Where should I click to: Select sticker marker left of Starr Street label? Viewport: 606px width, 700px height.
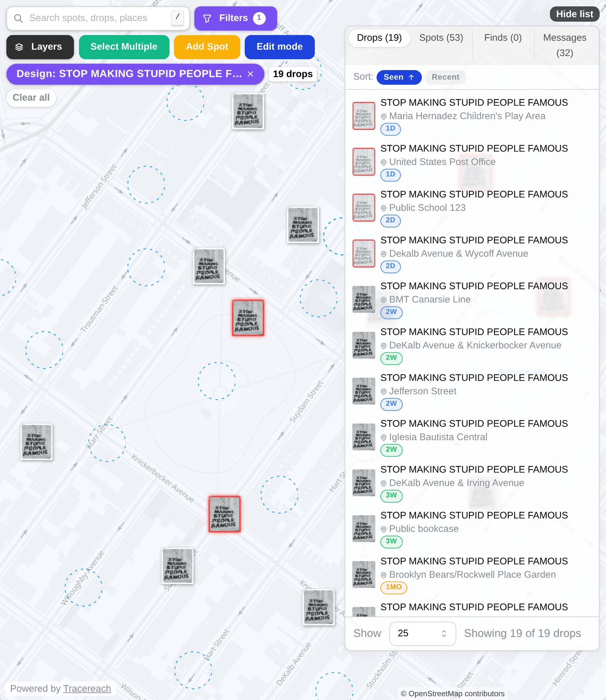(x=36, y=442)
